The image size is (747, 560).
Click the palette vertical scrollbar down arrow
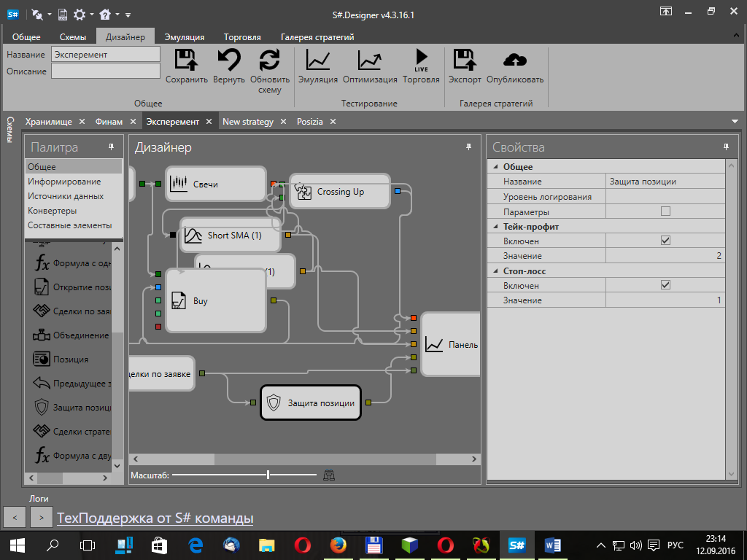pyautogui.click(x=117, y=466)
